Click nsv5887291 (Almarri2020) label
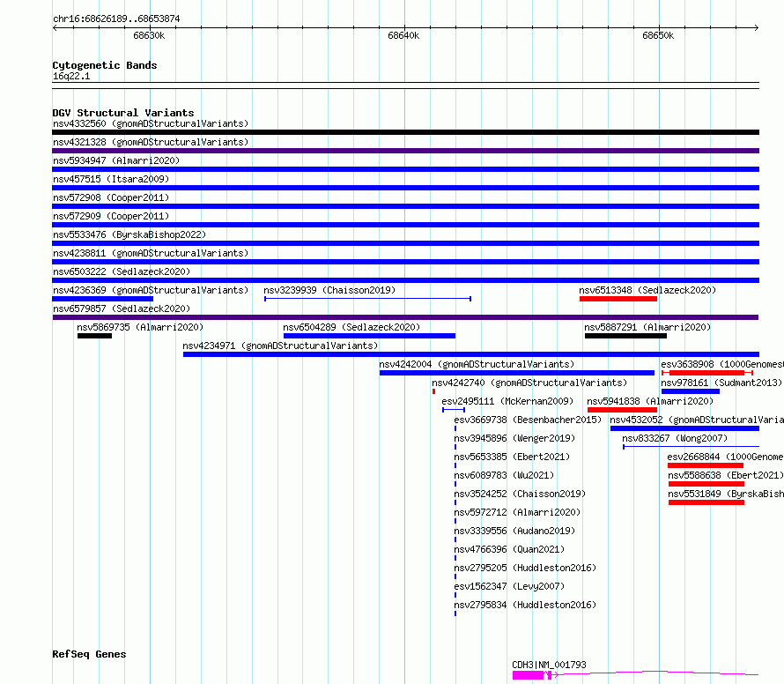This screenshot has height=684, width=784. click(647, 327)
